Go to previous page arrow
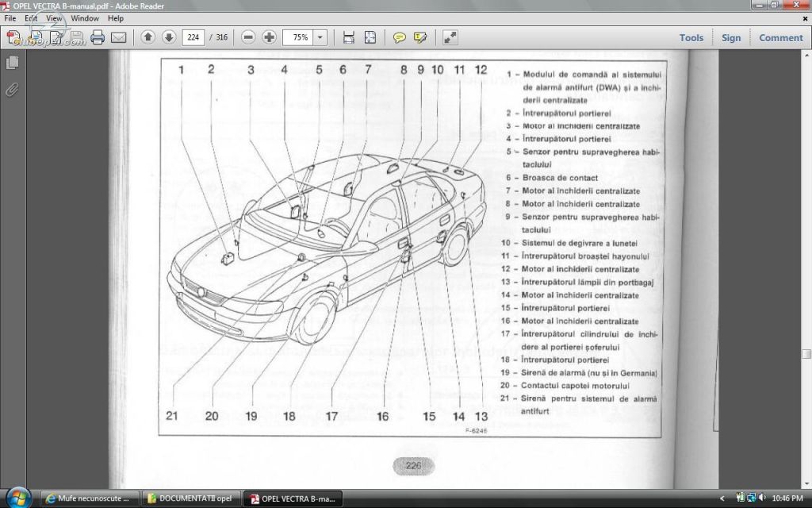The height and width of the screenshot is (508, 812). pos(148,37)
